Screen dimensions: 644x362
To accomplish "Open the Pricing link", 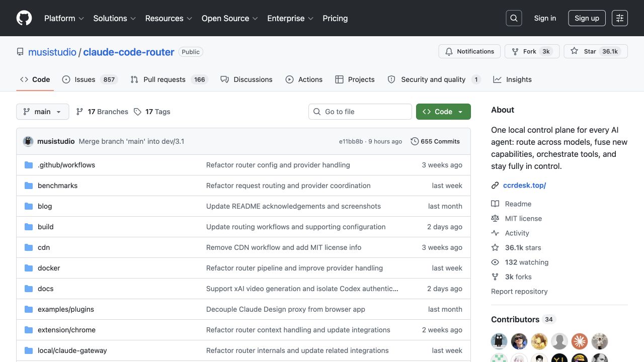I will click(x=335, y=18).
